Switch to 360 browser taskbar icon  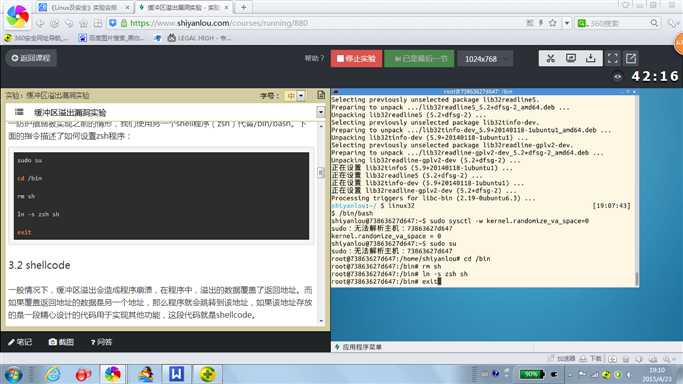click(112, 374)
